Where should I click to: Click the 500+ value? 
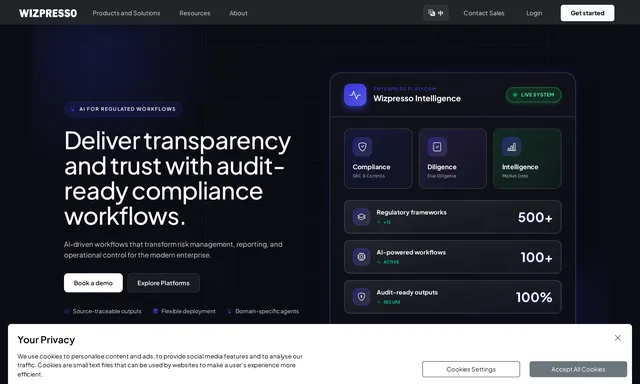535,218
